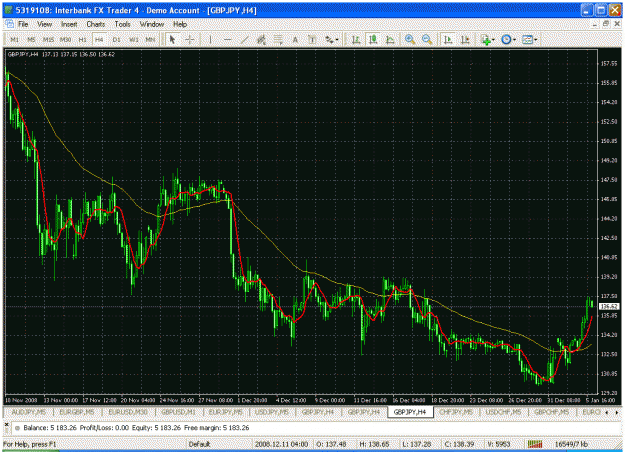Toggle the MN timeframe
625x452 pixels.
150,40
